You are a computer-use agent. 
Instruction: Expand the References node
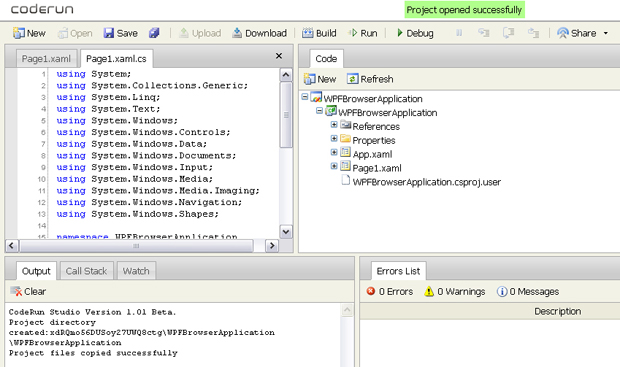click(x=334, y=125)
